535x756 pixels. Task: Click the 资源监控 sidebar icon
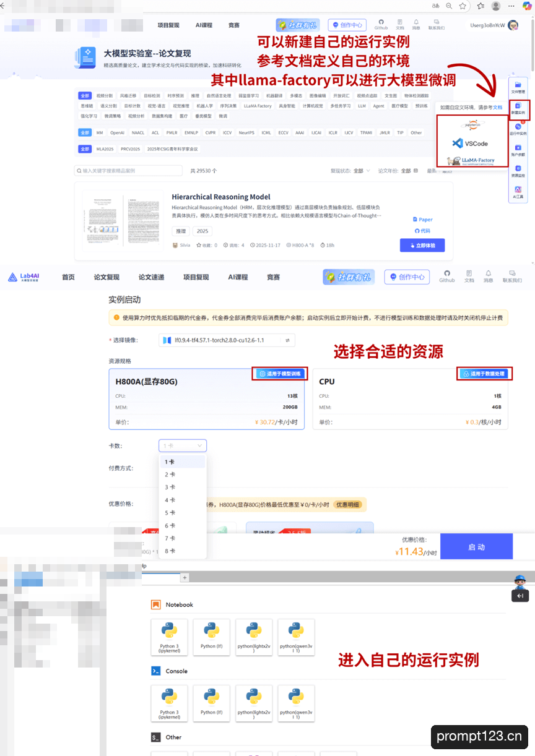click(x=518, y=171)
